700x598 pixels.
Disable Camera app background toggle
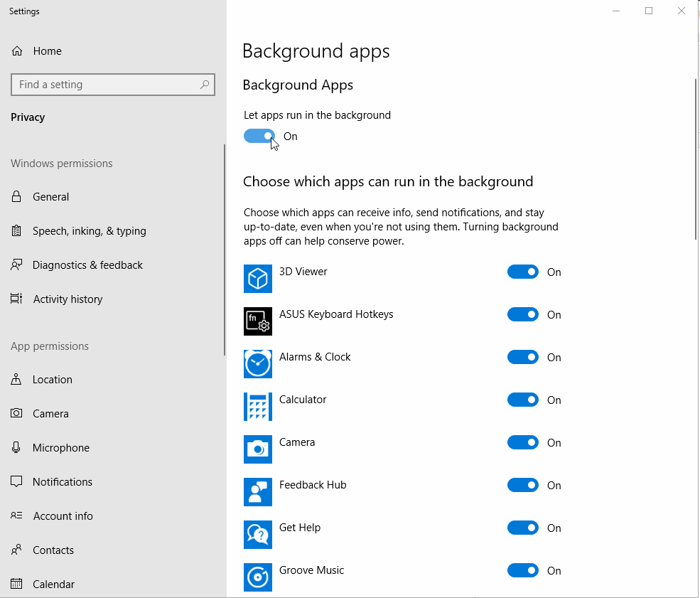coord(523,442)
